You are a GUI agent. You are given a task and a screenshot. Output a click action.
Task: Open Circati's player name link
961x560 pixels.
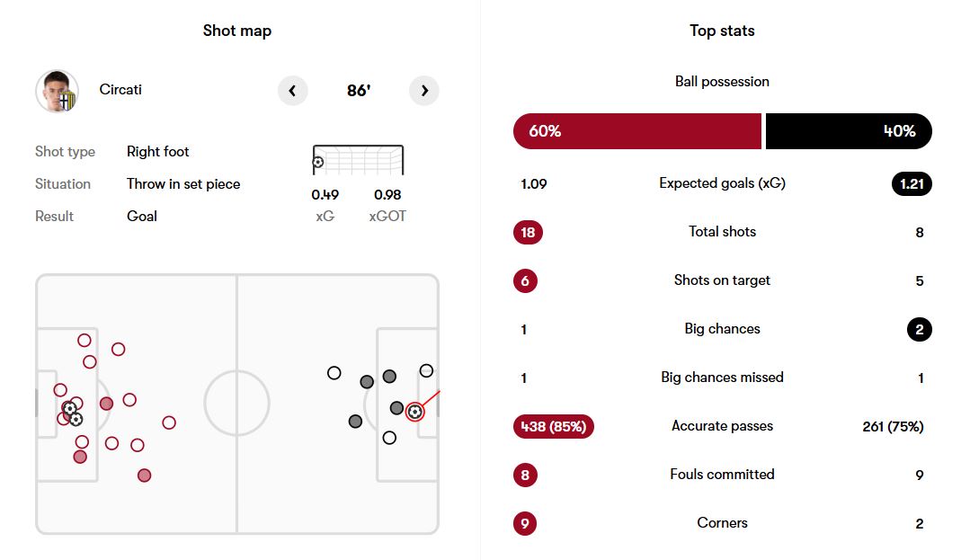[120, 90]
